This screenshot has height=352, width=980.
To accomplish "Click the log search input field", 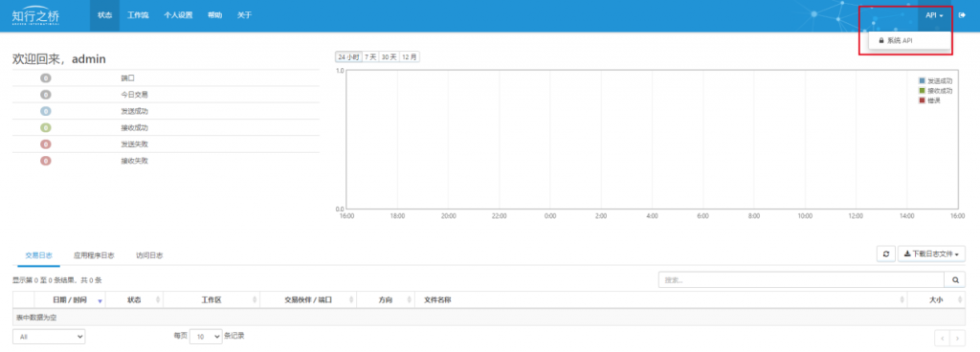I will click(x=801, y=280).
